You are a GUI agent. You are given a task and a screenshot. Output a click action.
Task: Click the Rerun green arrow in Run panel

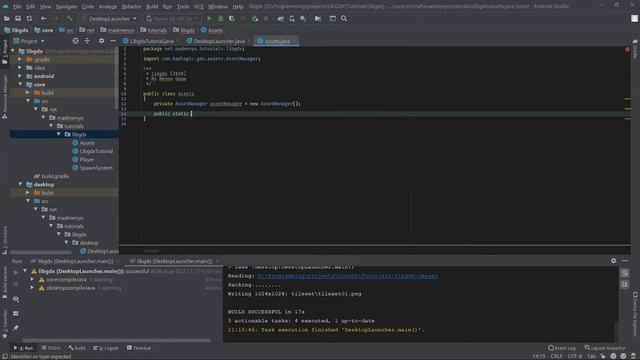[x=16, y=272]
